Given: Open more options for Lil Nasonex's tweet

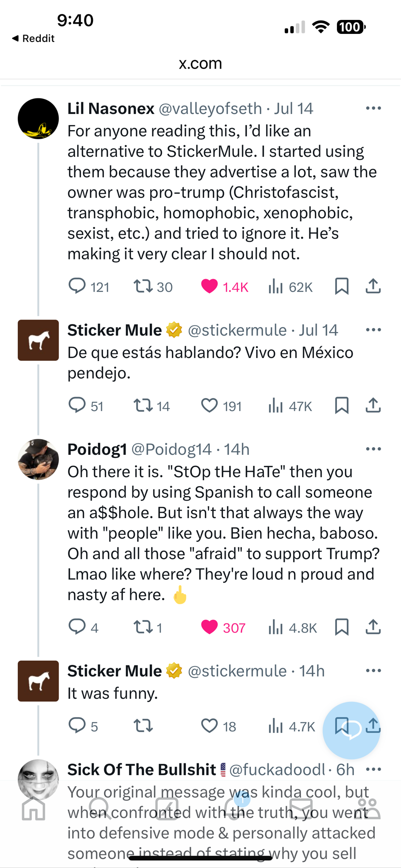Looking at the screenshot, I should [x=373, y=108].
